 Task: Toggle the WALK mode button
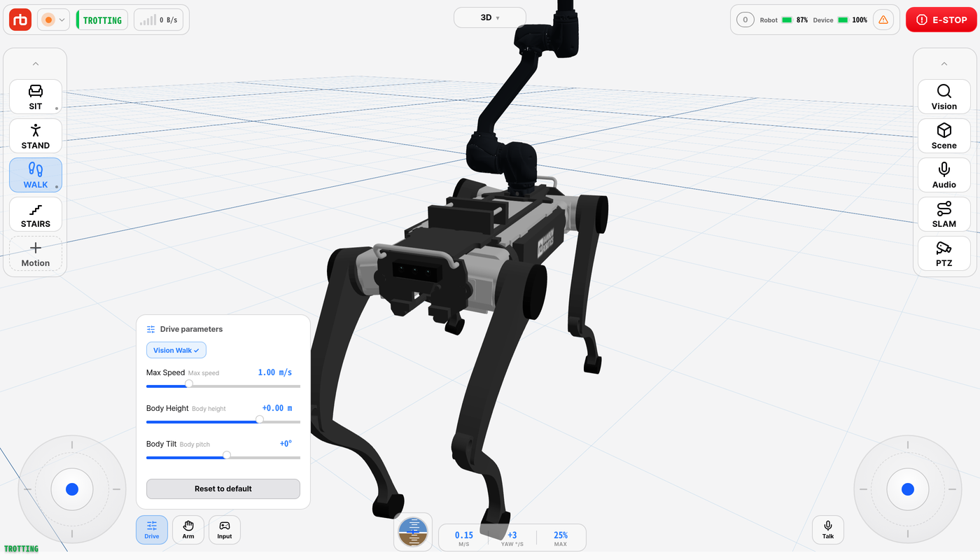coord(36,175)
